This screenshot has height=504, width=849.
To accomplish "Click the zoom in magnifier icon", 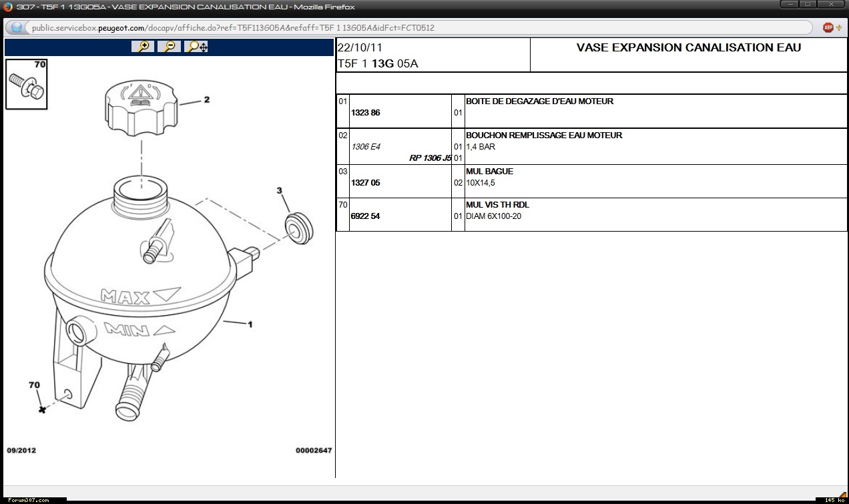I will (143, 47).
